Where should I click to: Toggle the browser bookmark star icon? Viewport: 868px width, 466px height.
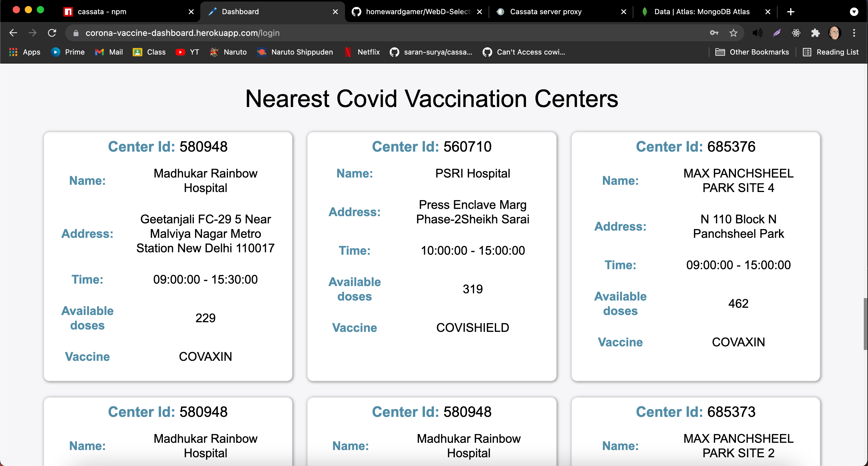[734, 33]
